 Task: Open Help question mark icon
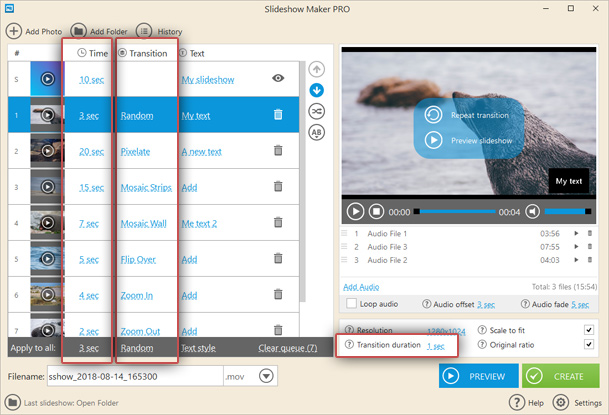click(x=517, y=403)
